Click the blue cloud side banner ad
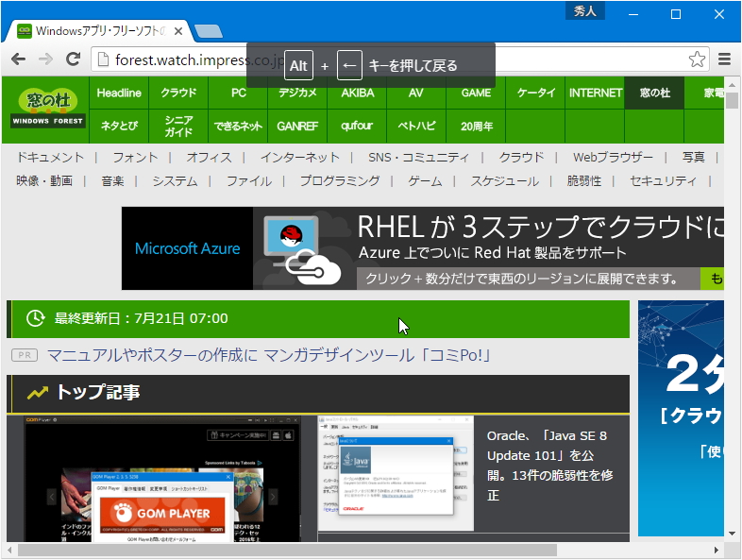The image size is (742, 560). click(681, 418)
